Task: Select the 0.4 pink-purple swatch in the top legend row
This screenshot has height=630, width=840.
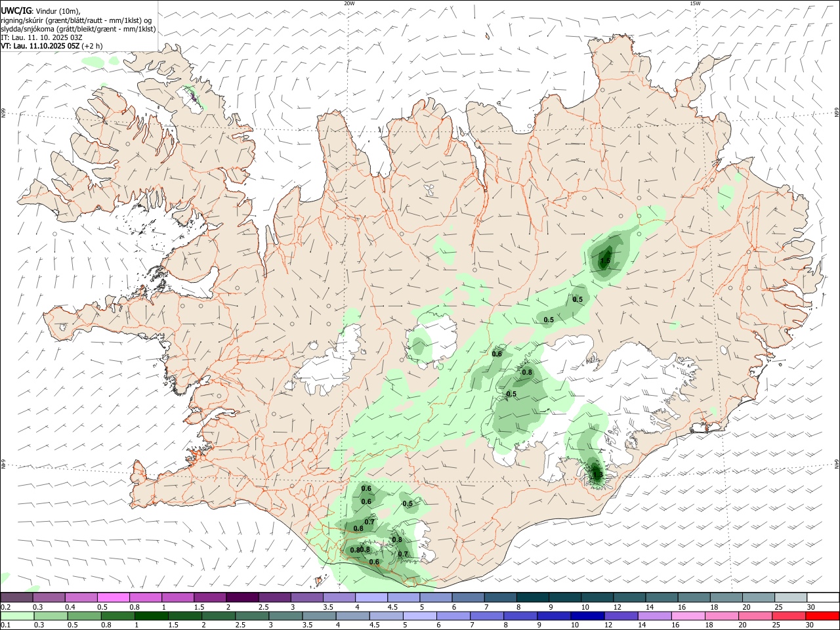Action: 81,598
